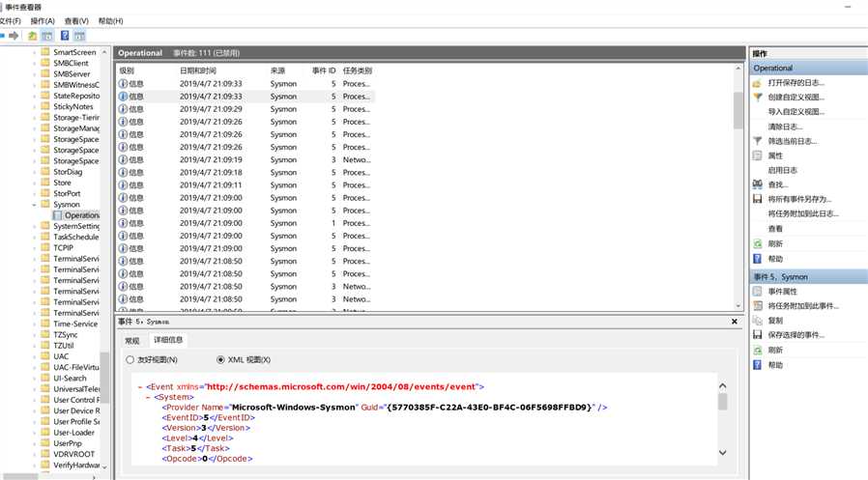868x480 pixels.
Task: Click the properties icon beside 属性
Action: (x=757, y=155)
